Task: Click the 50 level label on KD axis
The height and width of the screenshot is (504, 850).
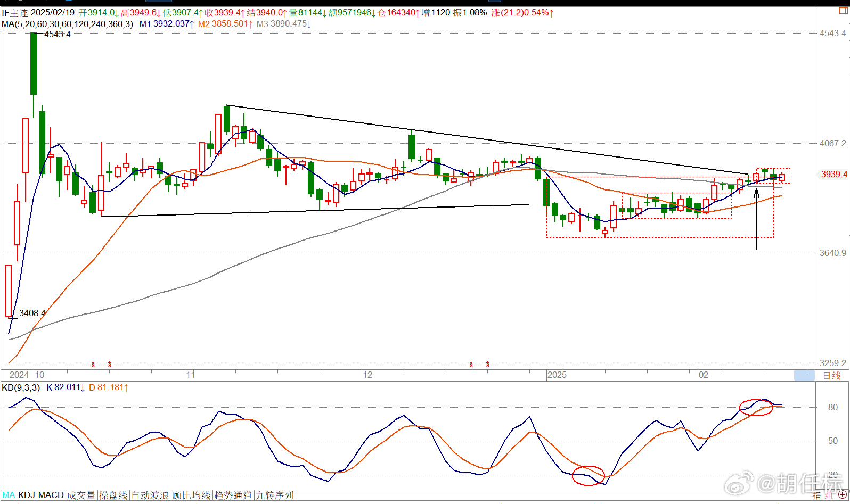Action: tap(833, 441)
